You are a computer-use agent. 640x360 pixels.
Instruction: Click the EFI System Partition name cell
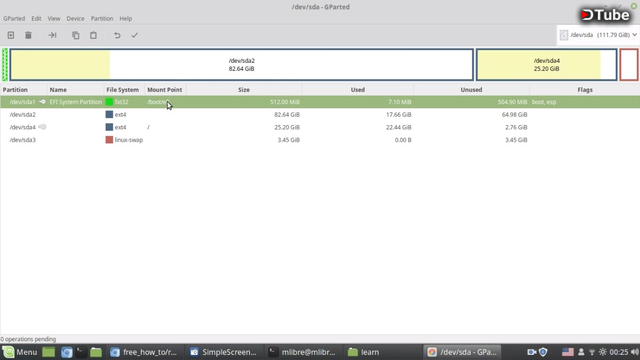pos(76,102)
